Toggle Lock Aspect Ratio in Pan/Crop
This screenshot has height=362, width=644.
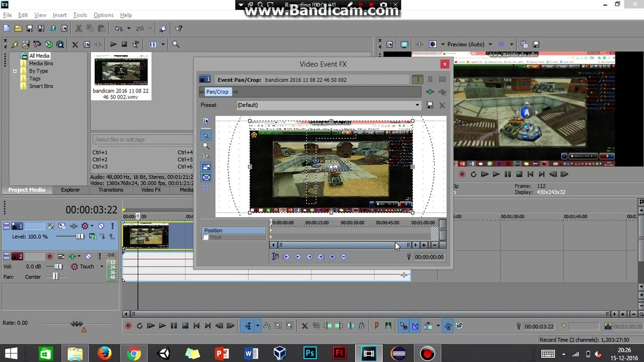(x=206, y=167)
